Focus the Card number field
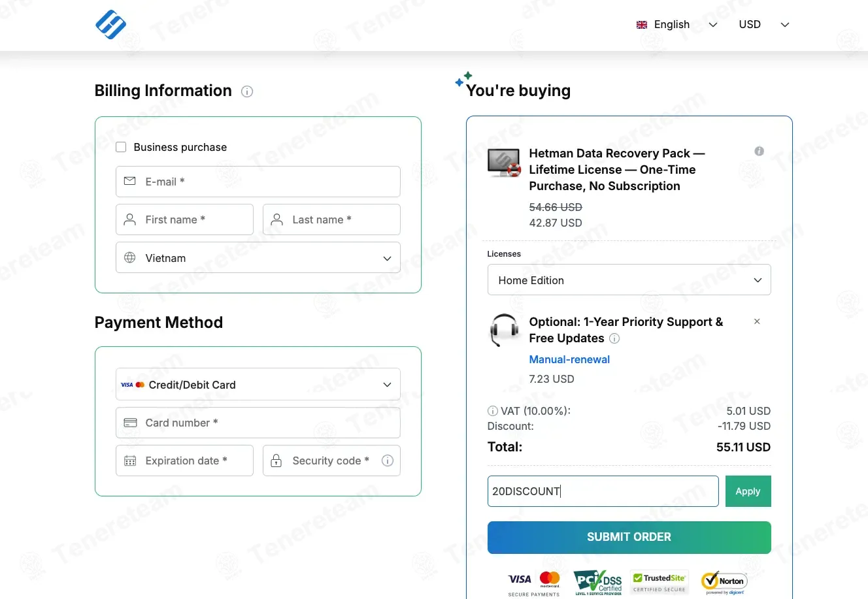This screenshot has width=868, height=599. pos(258,423)
